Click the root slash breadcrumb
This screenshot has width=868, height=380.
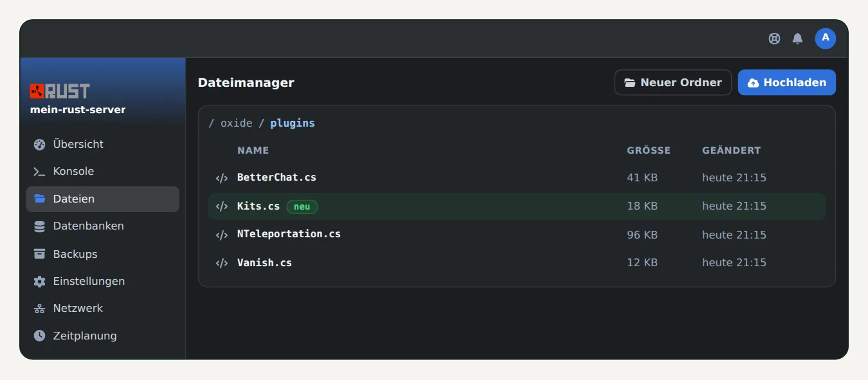pyautogui.click(x=212, y=123)
